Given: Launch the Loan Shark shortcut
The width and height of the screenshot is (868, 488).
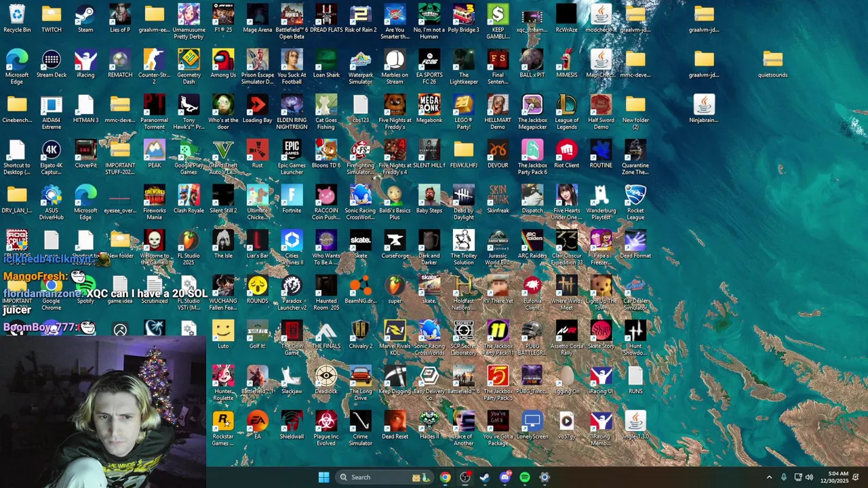Looking at the screenshot, I should pyautogui.click(x=326, y=64).
